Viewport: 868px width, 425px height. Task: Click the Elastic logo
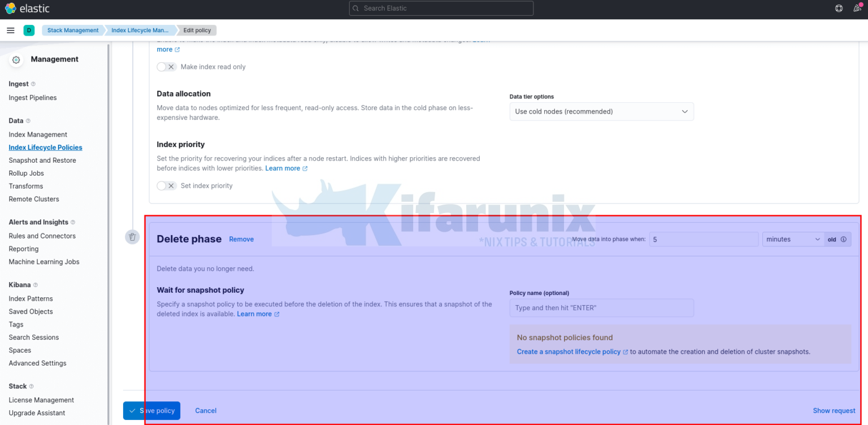27,8
